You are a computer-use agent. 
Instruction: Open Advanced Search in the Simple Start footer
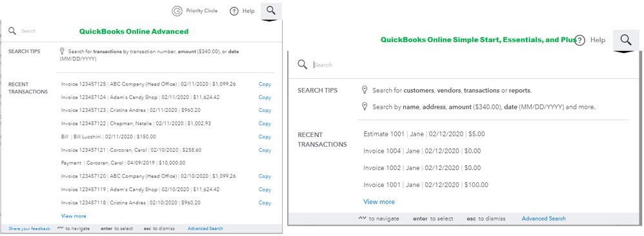(x=543, y=219)
